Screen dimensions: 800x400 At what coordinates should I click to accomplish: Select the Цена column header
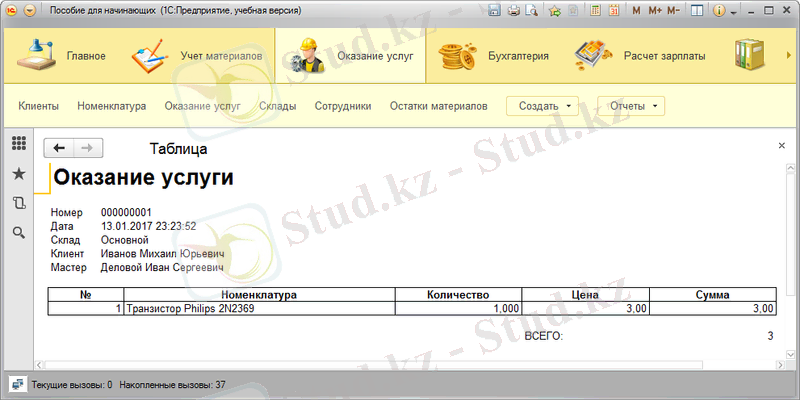click(x=586, y=295)
